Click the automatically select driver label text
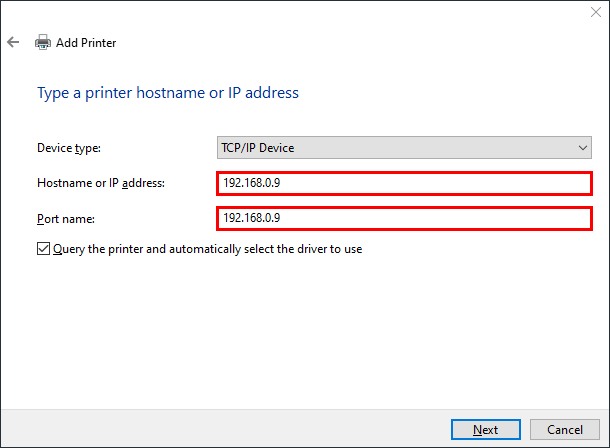The height and width of the screenshot is (448, 610). click(x=207, y=249)
